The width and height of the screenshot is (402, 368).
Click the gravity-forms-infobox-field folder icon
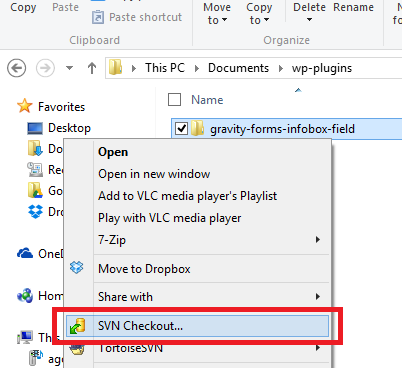197,128
